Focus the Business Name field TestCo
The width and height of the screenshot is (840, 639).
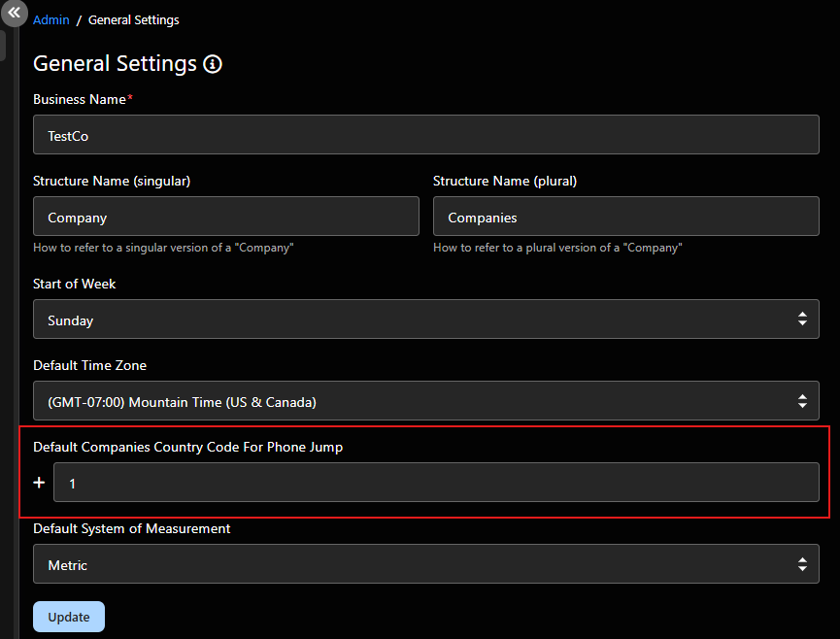coord(426,134)
